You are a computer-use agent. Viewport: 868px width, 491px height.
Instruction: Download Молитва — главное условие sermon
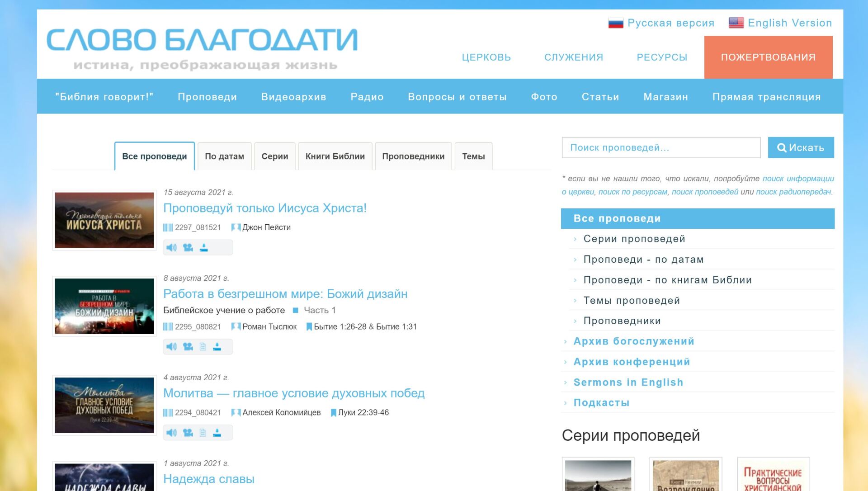pyautogui.click(x=217, y=433)
